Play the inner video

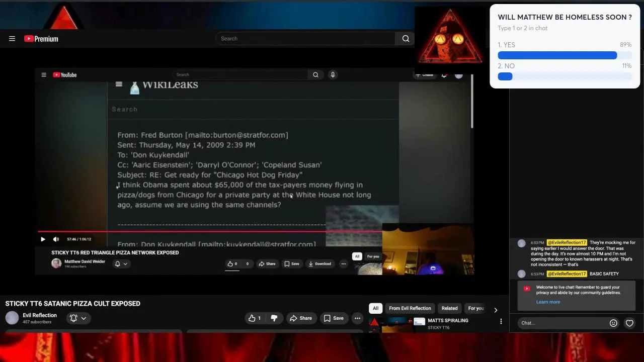coord(43,239)
